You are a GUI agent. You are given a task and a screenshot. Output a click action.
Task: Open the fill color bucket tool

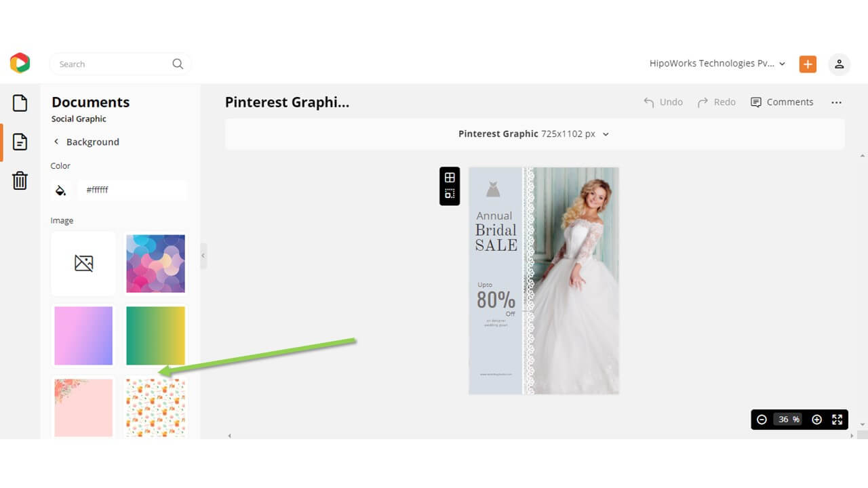click(60, 190)
